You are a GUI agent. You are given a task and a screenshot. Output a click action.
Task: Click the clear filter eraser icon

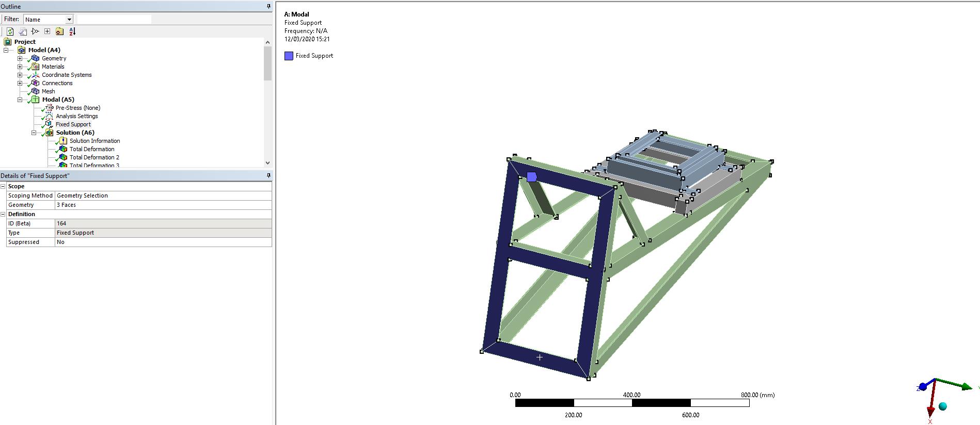point(23,31)
